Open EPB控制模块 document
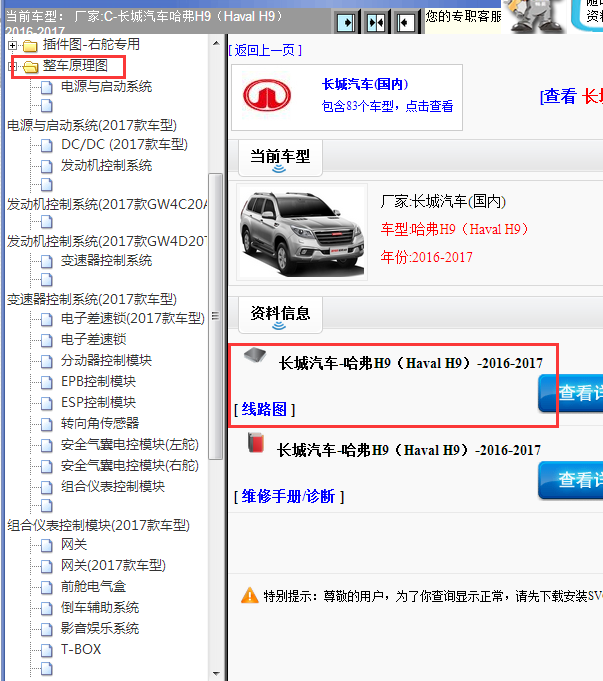 (99, 381)
